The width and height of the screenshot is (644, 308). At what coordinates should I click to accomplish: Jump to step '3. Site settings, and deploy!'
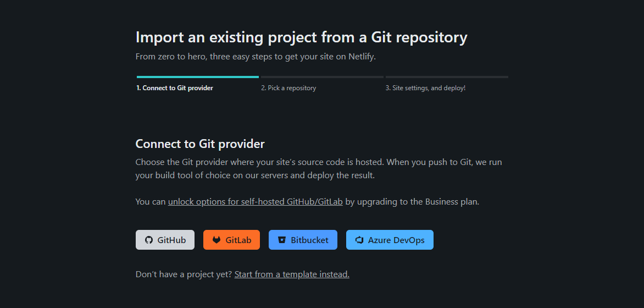tap(425, 88)
